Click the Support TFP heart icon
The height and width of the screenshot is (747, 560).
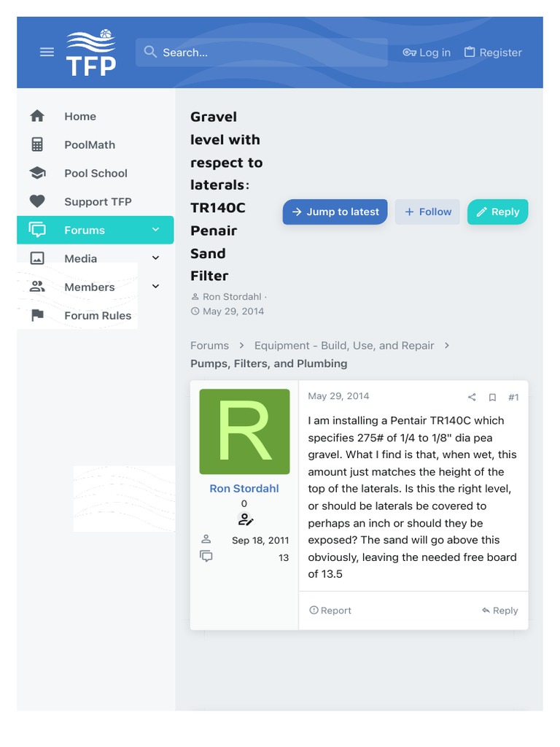pos(37,201)
